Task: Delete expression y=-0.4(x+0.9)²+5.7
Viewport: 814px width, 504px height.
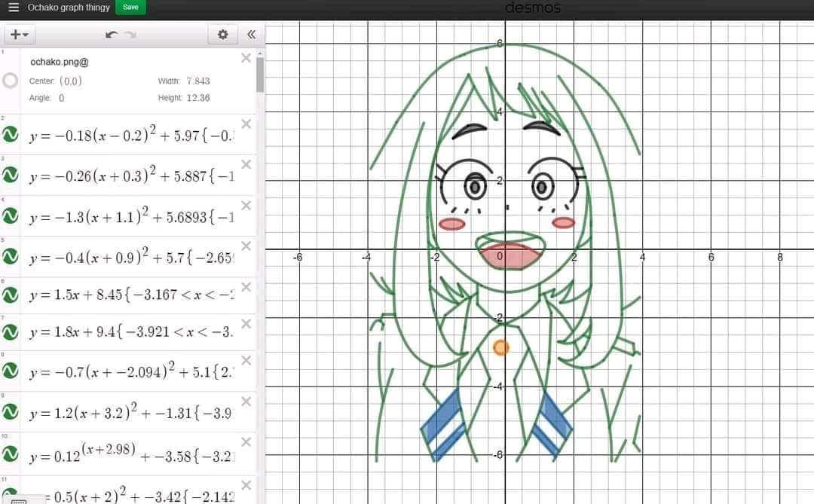Action: (246, 246)
